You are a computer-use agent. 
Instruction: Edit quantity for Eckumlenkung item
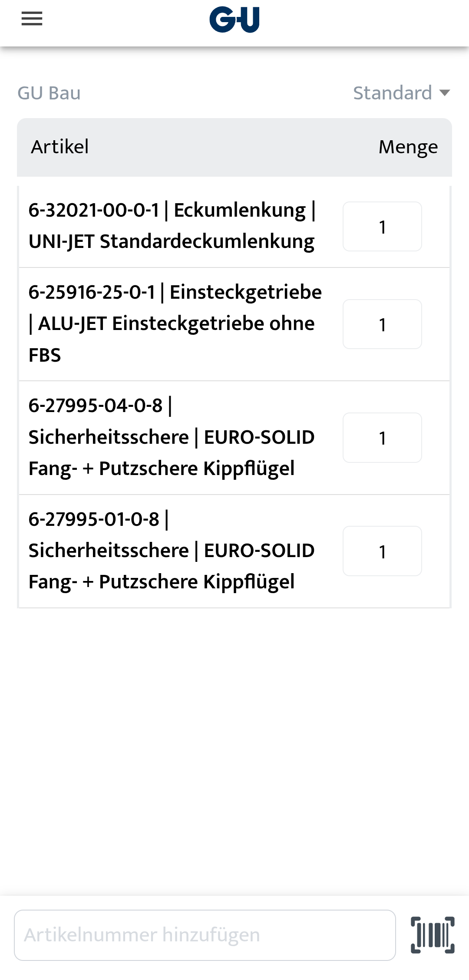[x=382, y=227]
